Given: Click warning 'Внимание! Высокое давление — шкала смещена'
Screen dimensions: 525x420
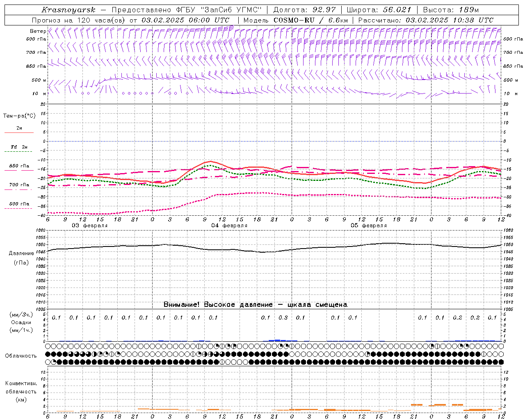Looking at the screenshot, I should (x=256, y=304).
